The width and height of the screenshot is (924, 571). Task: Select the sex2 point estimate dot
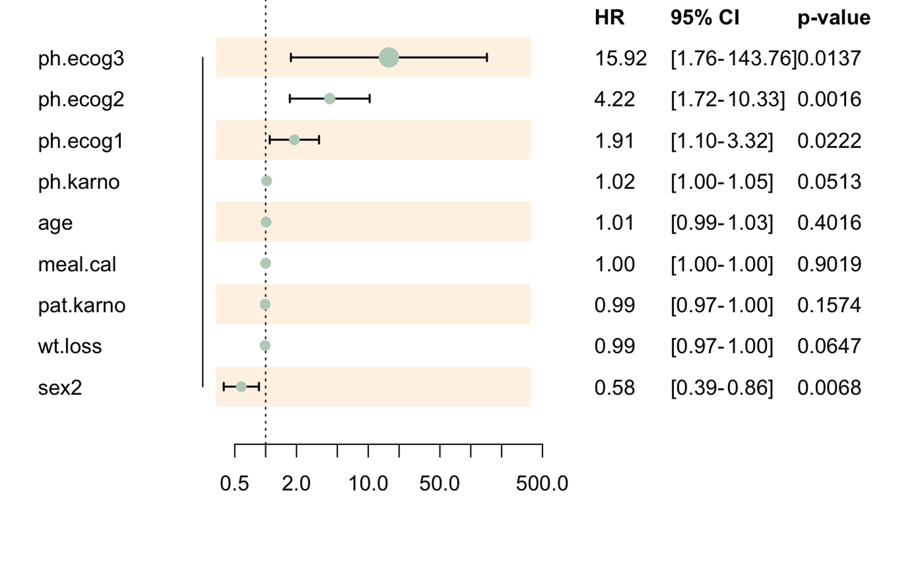(x=241, y=387)
